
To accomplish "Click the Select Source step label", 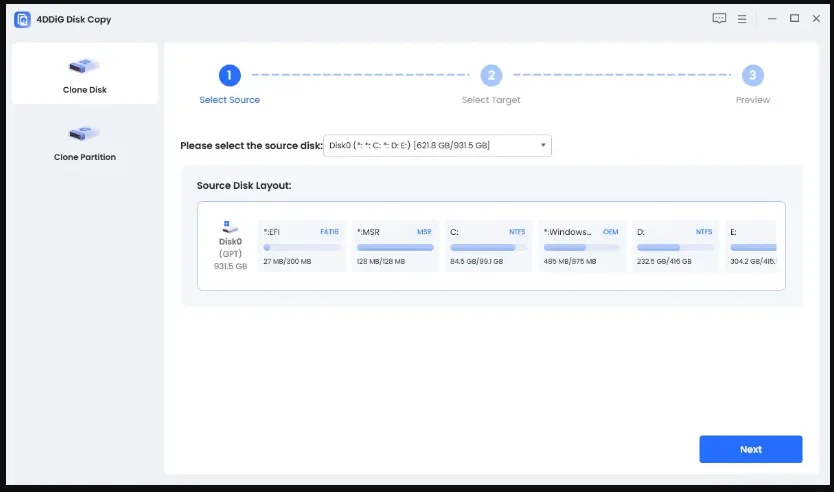I will pos(230,100).
